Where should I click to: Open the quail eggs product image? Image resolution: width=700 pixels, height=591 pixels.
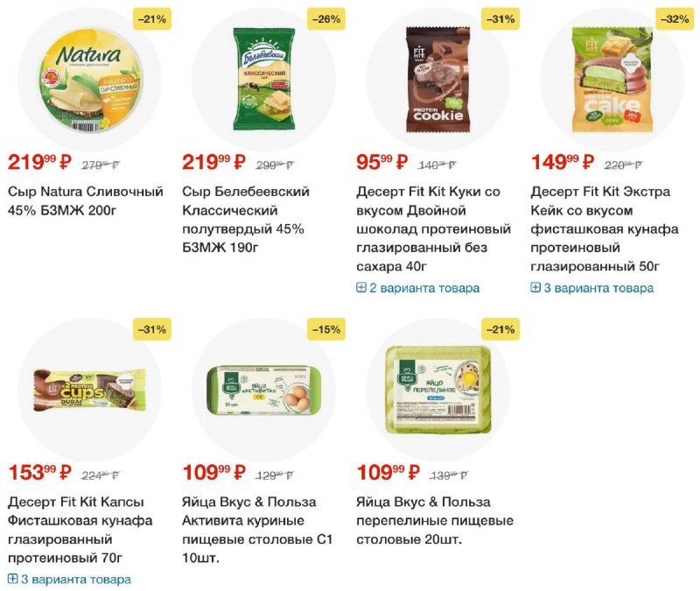tap(438, 390)
